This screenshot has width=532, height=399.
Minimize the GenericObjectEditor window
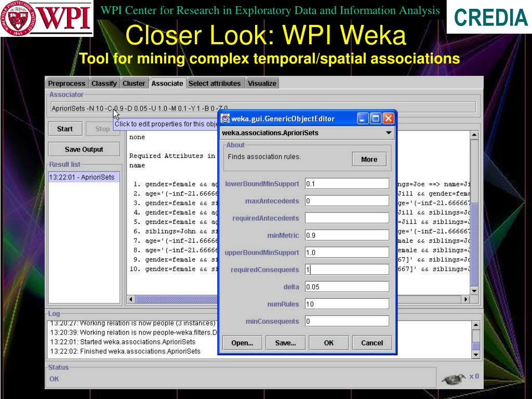(x=363, y=119)
